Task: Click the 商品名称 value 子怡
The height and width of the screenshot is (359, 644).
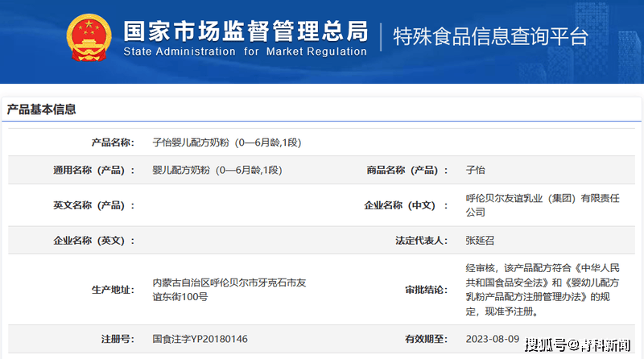Action: pyautogui.click(x=475, y=171)
